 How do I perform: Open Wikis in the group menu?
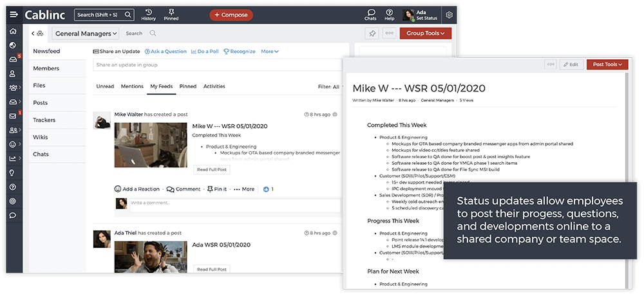coord(57,137)
